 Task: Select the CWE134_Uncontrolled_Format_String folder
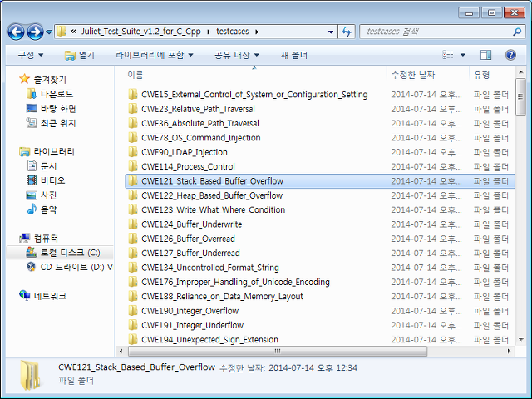(210, 268)
